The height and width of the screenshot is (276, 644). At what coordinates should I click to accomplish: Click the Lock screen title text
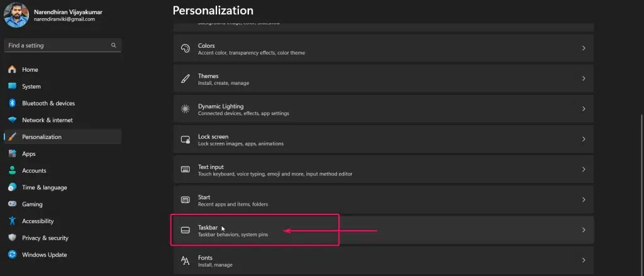(x=213, y=137)
